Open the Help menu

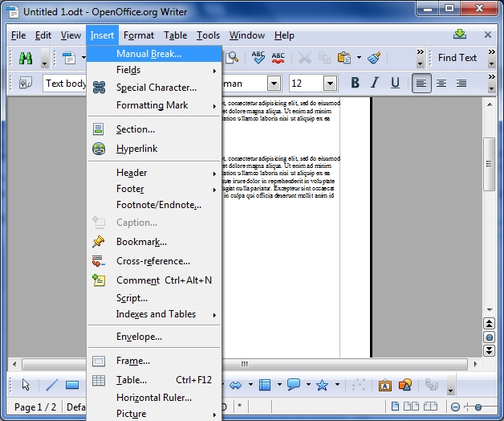point(284,35)
